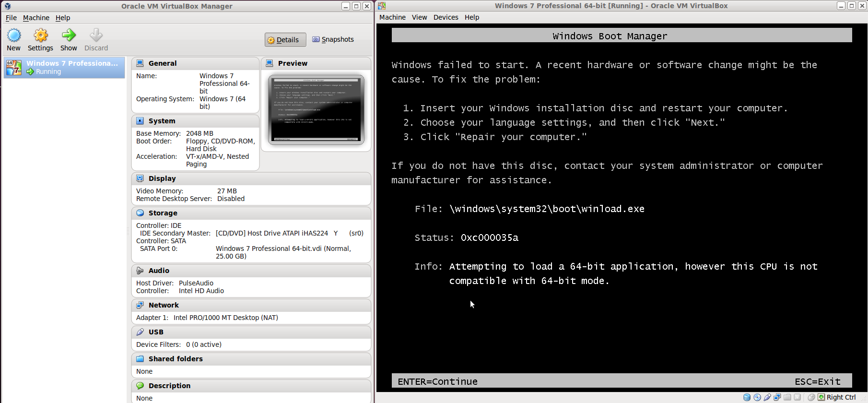Open Machine menu in the running VM window
The width and height of the screenshot is (868, 403).
coord(392,17)
